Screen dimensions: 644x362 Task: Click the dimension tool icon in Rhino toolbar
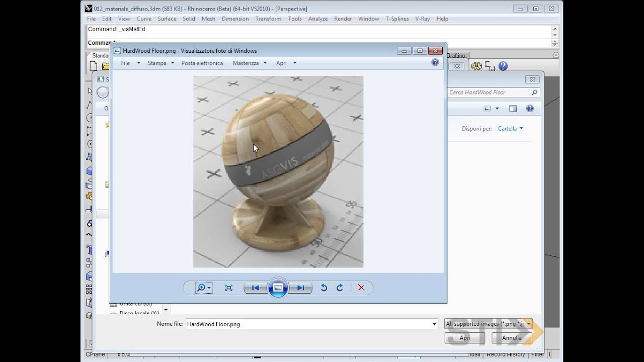490,66
